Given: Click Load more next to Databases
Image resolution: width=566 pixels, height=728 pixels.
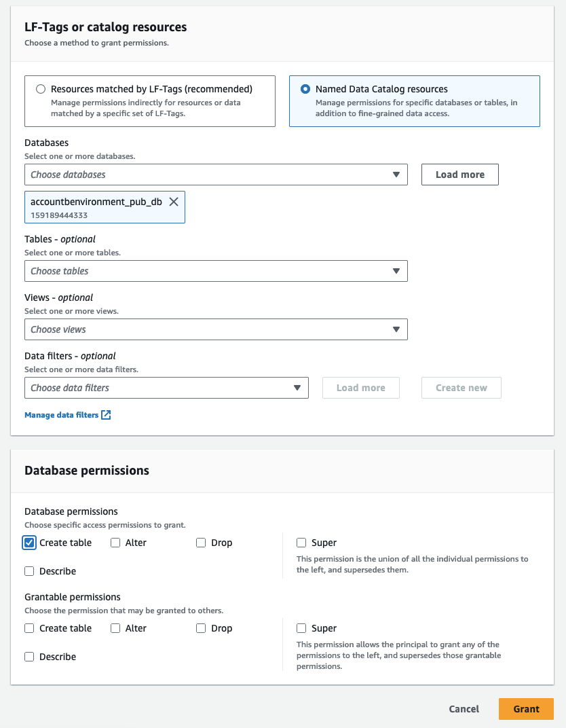Looking at the screenshot, I should click(x=460, y=175).
